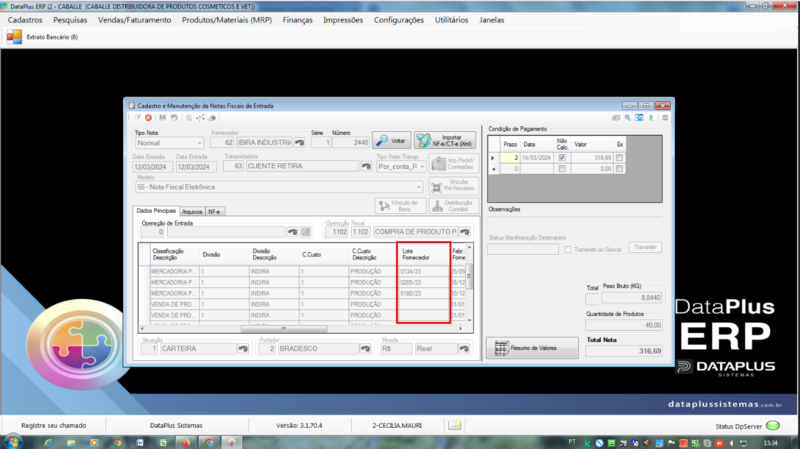The height and width of the screenshot is (449, 800).
Task: Switch to the NF-e tab
Action: [214, 212]
